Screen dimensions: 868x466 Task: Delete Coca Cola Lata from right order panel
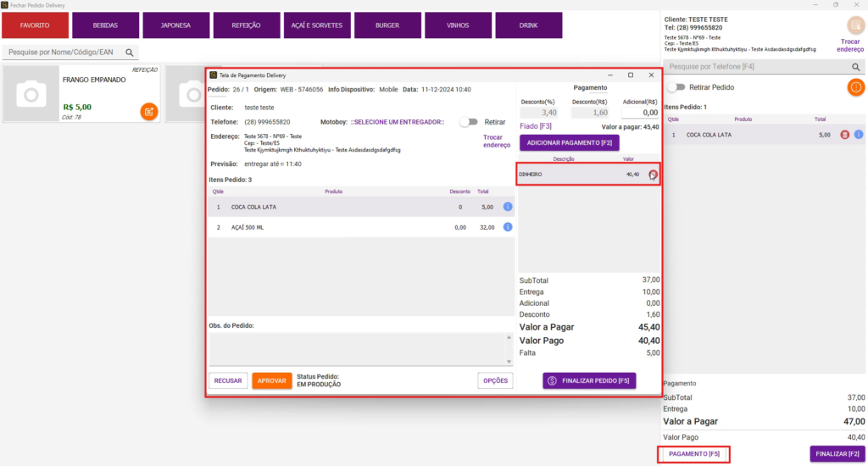pos(844,135)
